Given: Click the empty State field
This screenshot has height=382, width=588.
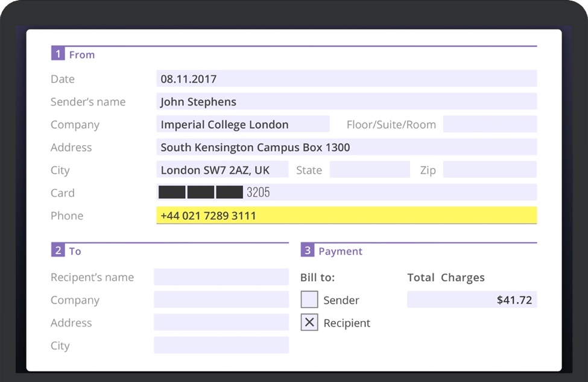Looking at the screenshot, I should (369, 170).
